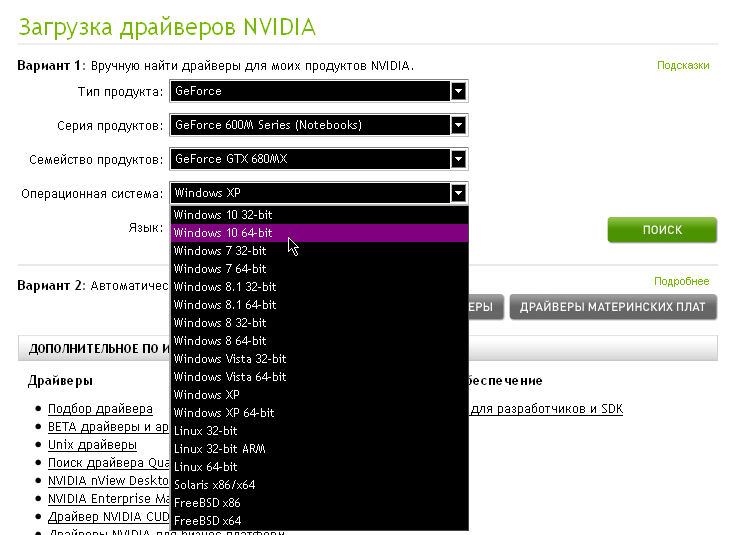
Task: Click the Windows XP selected OS field
Action: click(x=319, y=193)
